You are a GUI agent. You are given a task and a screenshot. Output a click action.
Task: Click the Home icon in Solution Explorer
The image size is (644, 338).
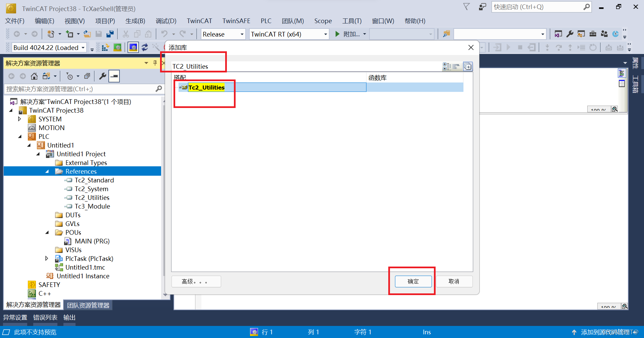(34, 76)
